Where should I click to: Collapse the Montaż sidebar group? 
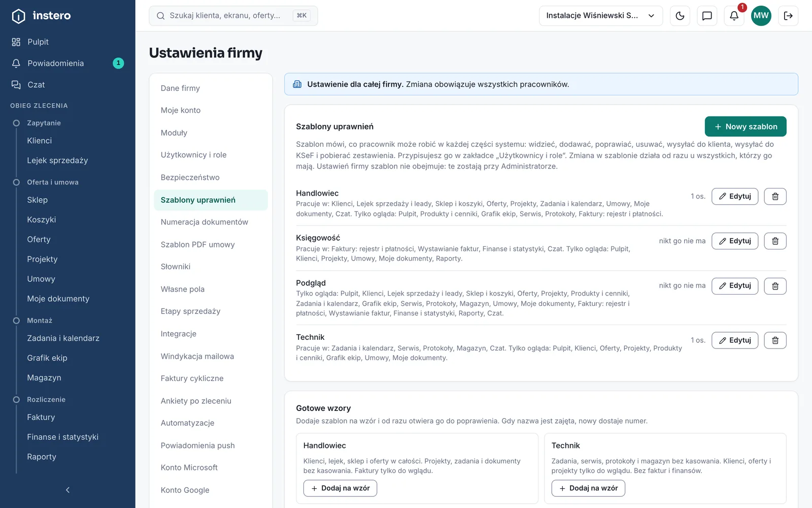point(40,321)
